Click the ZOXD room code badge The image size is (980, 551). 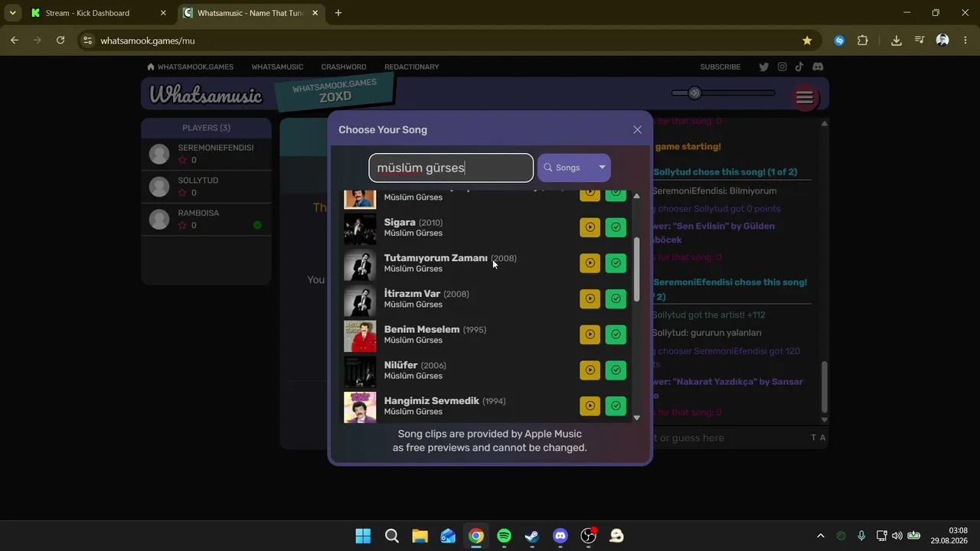[335, 93]
